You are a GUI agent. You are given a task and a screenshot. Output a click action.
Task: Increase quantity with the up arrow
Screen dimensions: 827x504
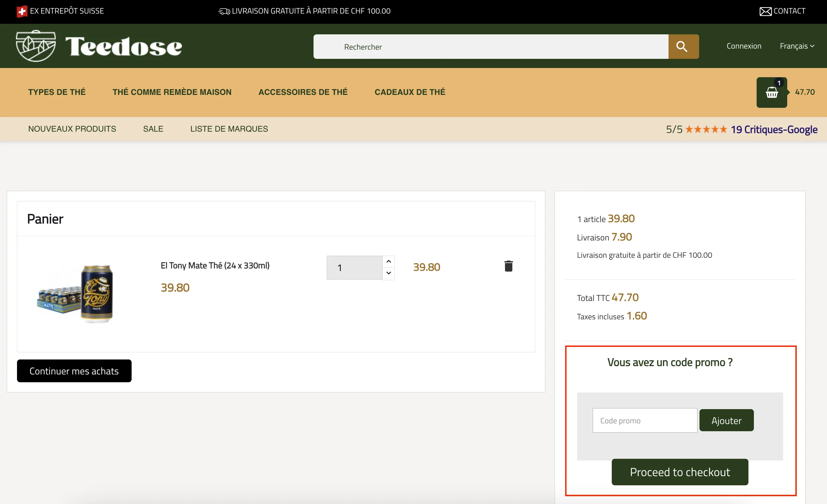389,261
